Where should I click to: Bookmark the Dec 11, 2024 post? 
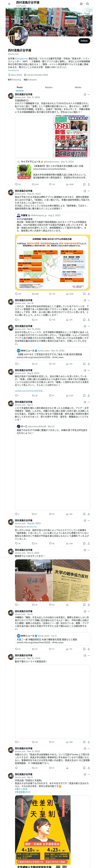click(84, 184)
